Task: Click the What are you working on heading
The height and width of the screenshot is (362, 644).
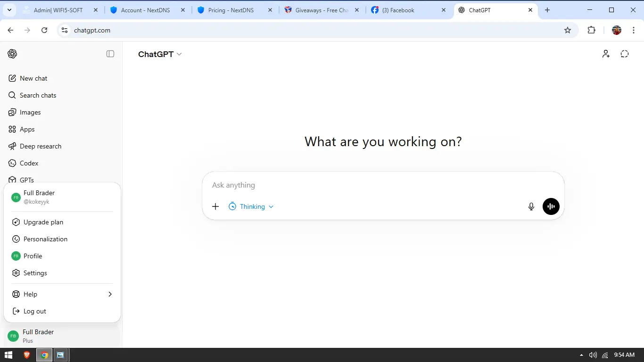Action: [383, 141]
